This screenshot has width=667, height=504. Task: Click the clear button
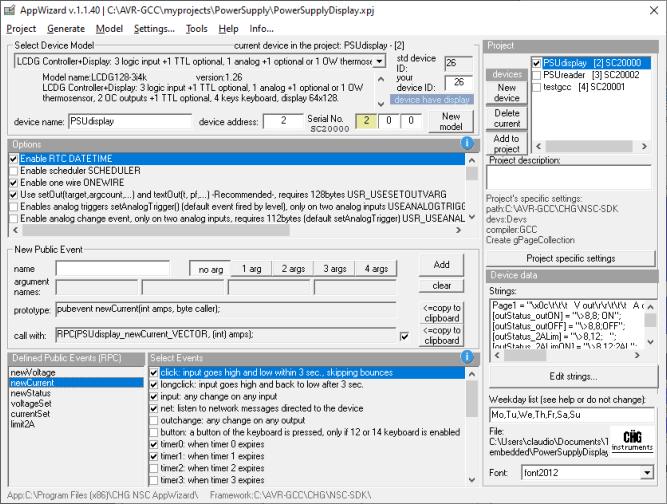coord(441,285)
